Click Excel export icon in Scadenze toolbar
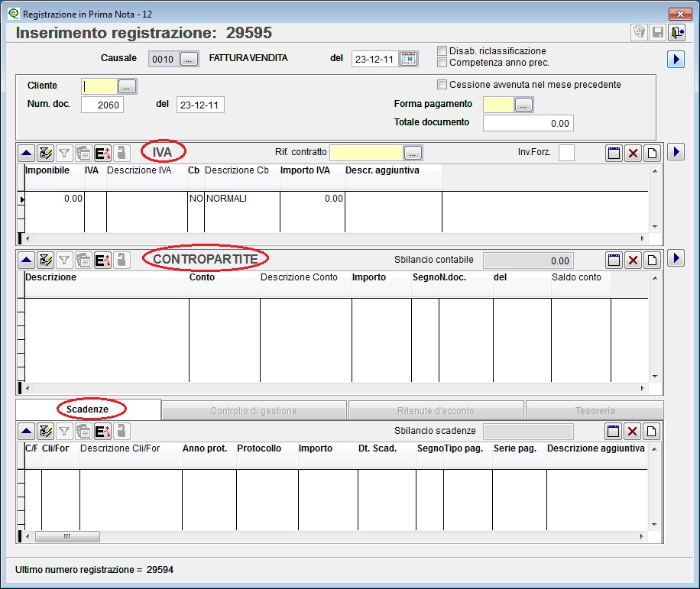The image size is (700, 589). [102, 431]
